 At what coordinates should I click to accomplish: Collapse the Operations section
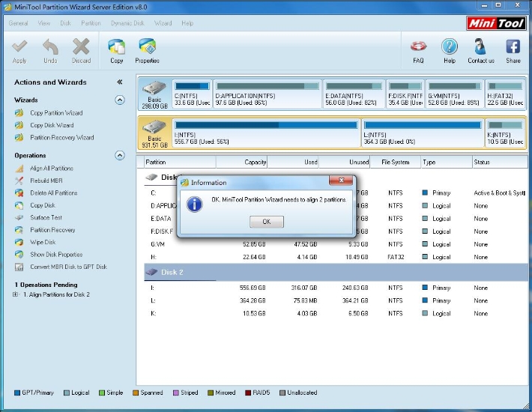tap(119, 156)
